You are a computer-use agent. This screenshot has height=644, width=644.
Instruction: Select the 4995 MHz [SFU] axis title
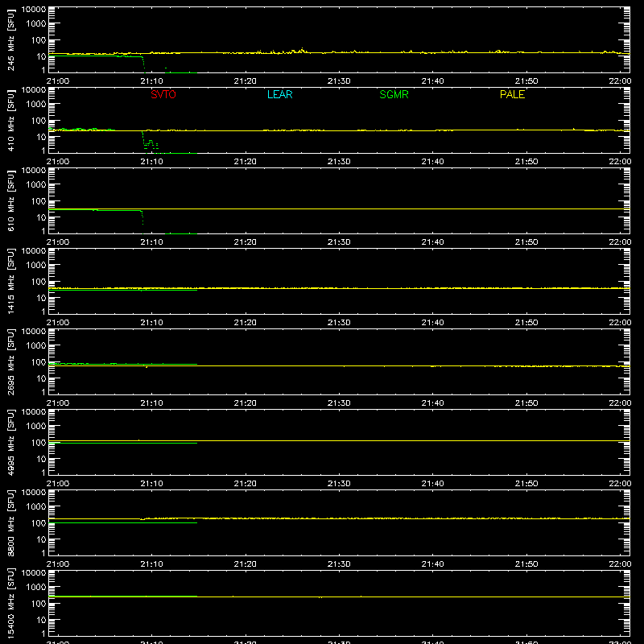pyautogui.click(x=10, y=443)
